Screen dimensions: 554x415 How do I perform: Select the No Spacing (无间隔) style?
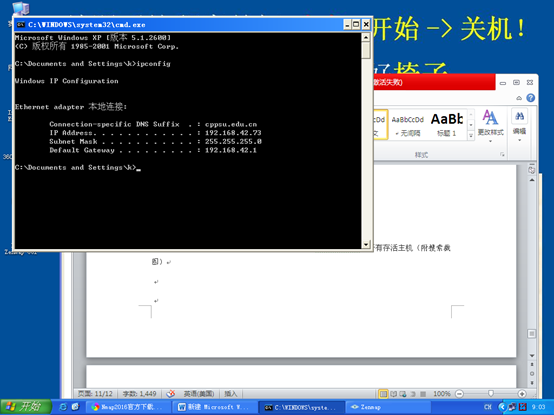coord(408,125)
